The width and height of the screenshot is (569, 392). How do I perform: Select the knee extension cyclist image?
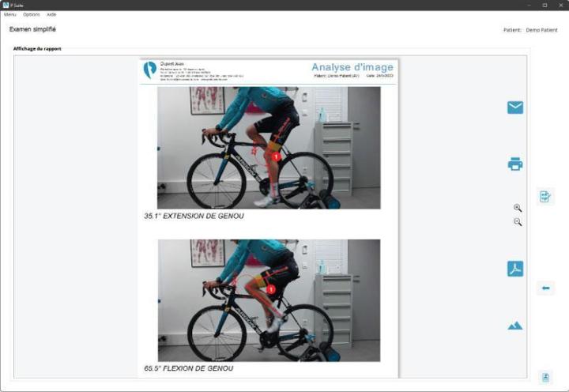click(269, 148)
